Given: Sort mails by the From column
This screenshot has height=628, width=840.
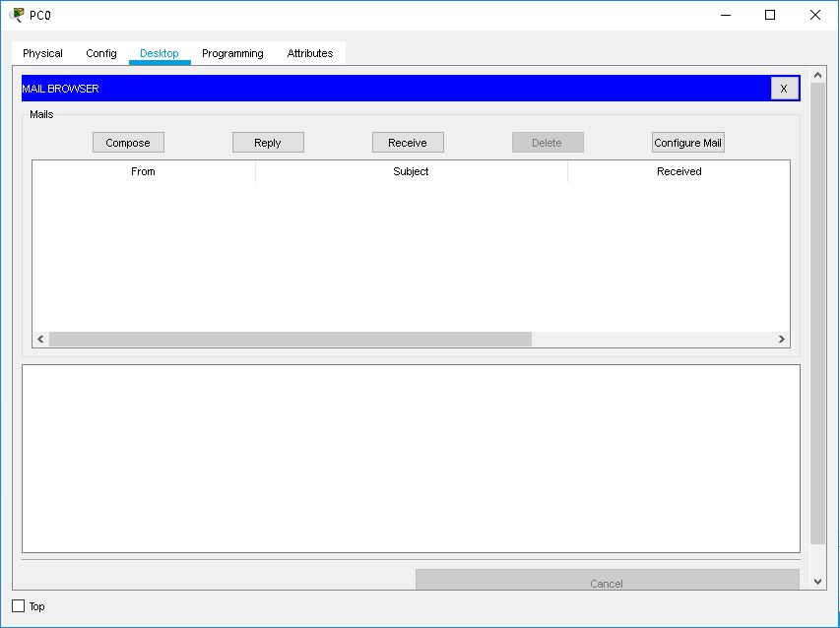Looking at the screenshot, I should (x=143, y=171).
